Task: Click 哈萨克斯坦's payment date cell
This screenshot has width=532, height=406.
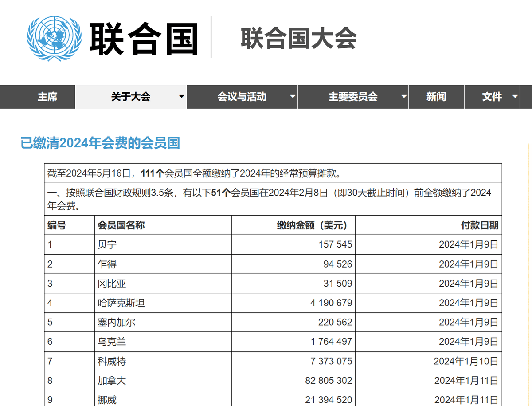Action: 429,303
